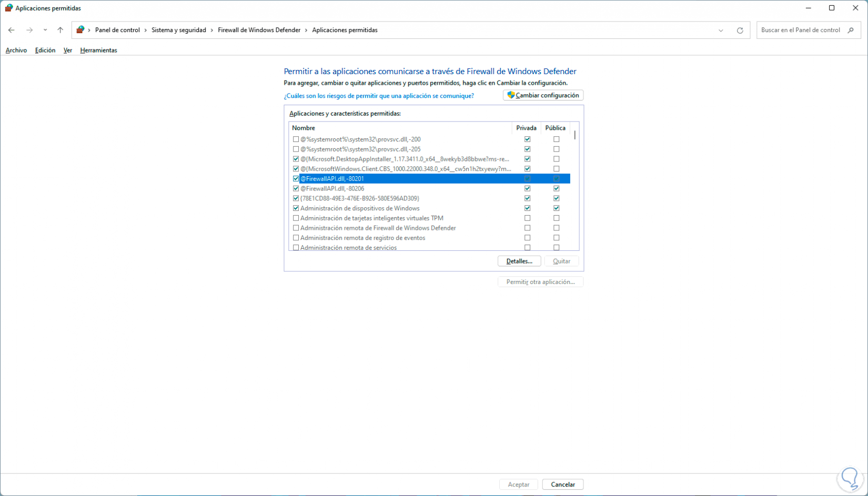Viewport: 868px width, 496px height.
Task: Toggle checkbox for provsvc.dll,-205 entry
Action: 296,149
